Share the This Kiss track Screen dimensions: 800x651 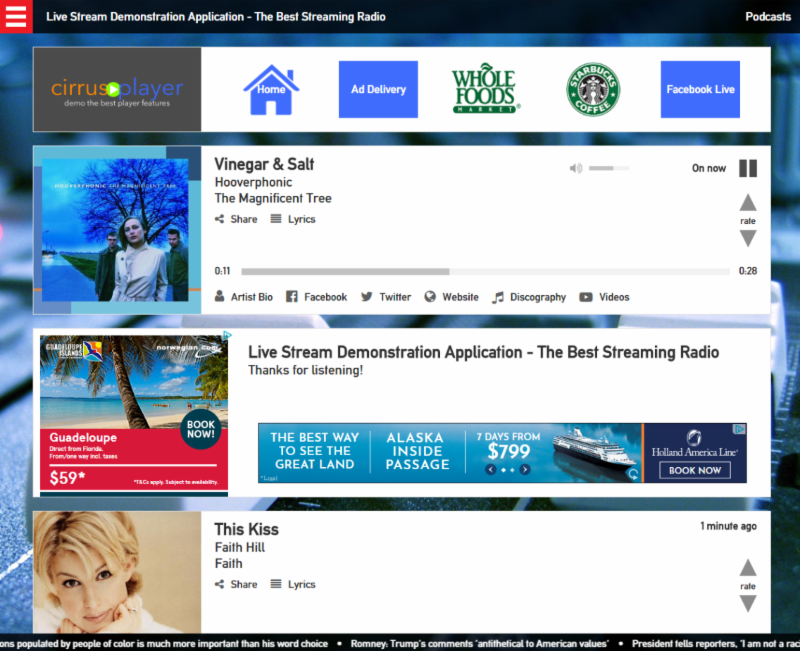[236, 585]
